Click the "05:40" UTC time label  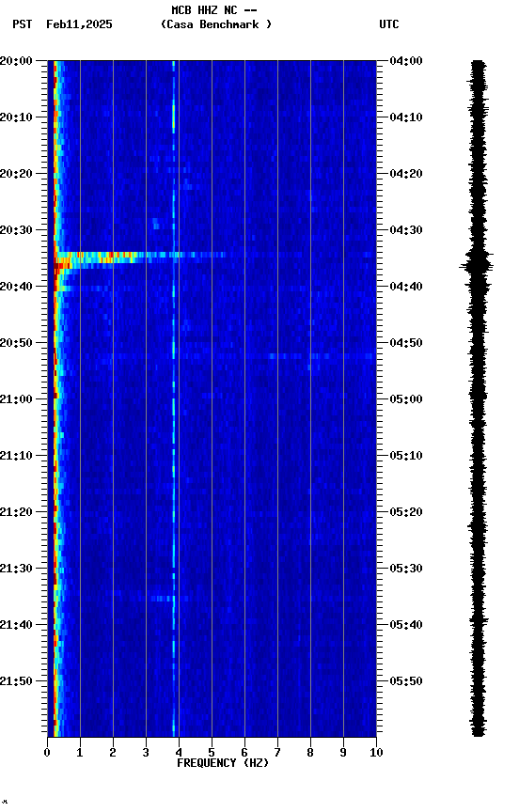406,626
